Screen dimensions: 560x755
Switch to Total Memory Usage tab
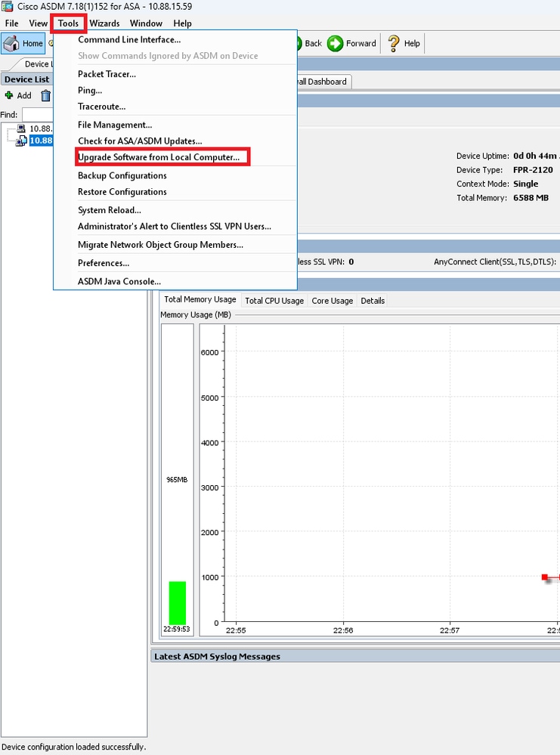200,299
